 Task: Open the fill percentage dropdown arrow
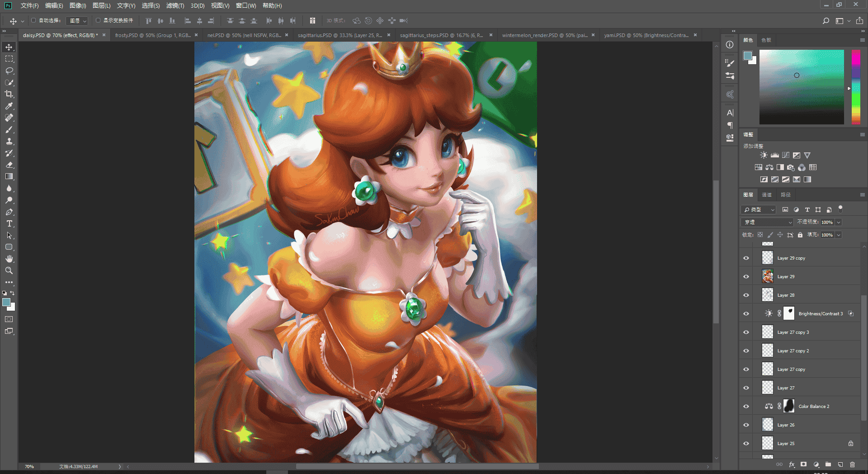[839, 235]
